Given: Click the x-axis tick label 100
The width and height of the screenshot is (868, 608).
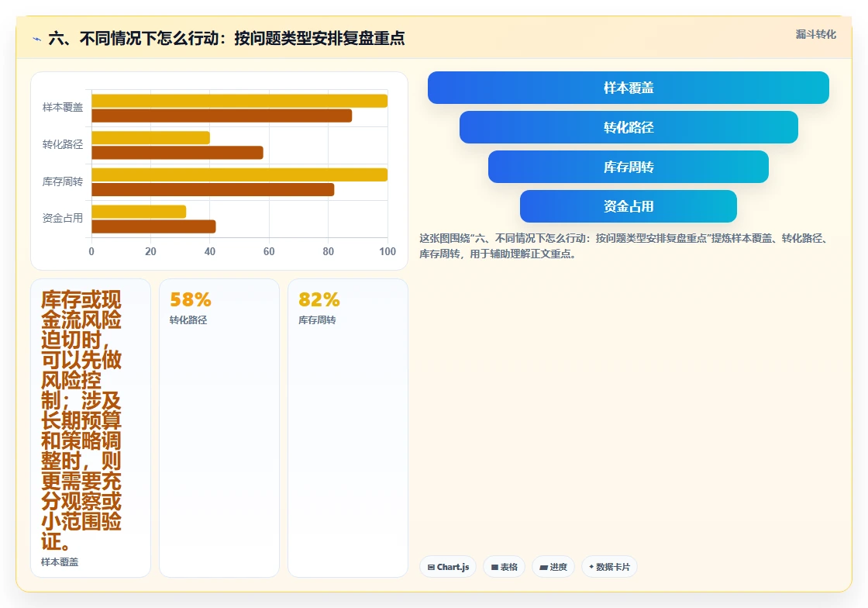Looking at the screenshot, I should click(387, 251).
